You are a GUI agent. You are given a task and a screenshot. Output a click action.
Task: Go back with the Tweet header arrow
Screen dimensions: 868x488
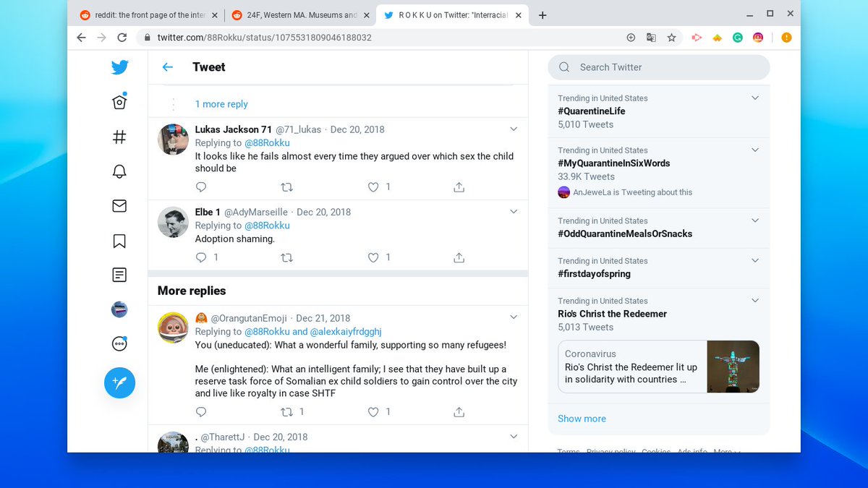[168, 67]
